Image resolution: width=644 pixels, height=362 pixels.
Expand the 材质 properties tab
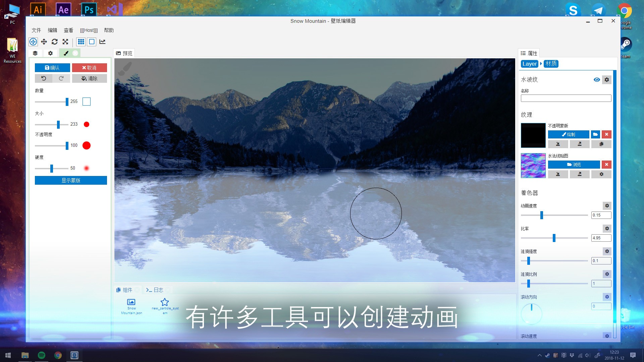550,63
